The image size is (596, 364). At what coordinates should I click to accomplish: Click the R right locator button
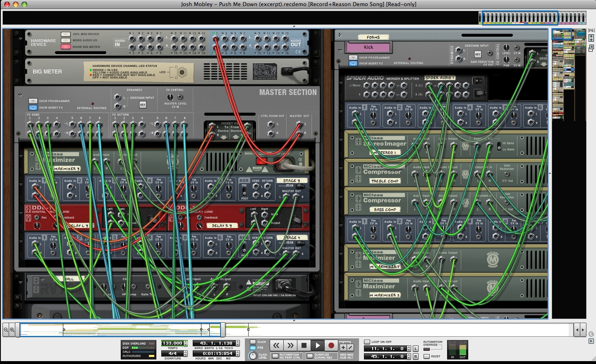(x=416, y=356)
